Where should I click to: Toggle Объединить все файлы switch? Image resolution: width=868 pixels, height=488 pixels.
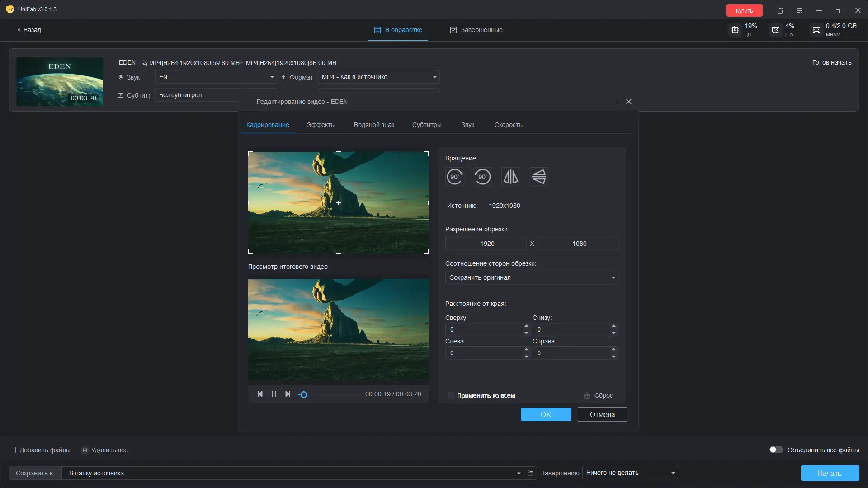tap(777, 450)
